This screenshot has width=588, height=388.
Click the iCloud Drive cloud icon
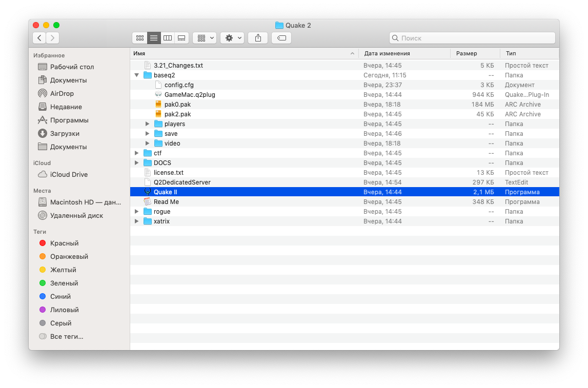pyautogui.click(x=43, y=174)
